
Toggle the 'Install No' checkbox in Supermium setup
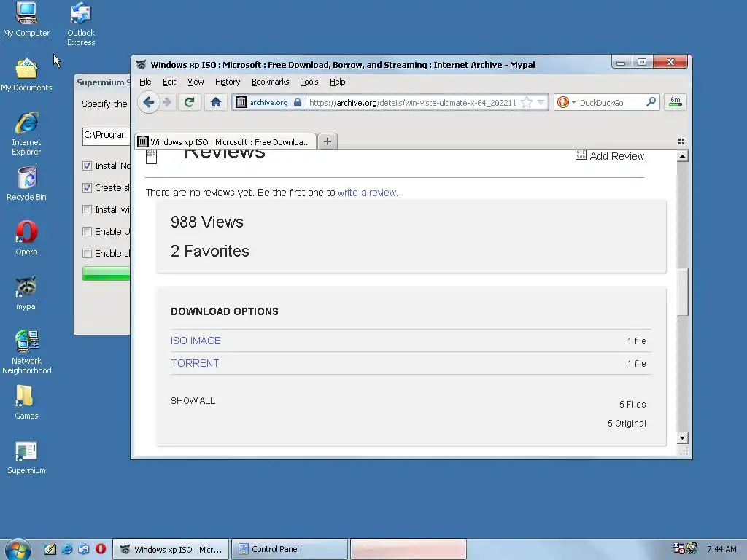click(87, 166)
